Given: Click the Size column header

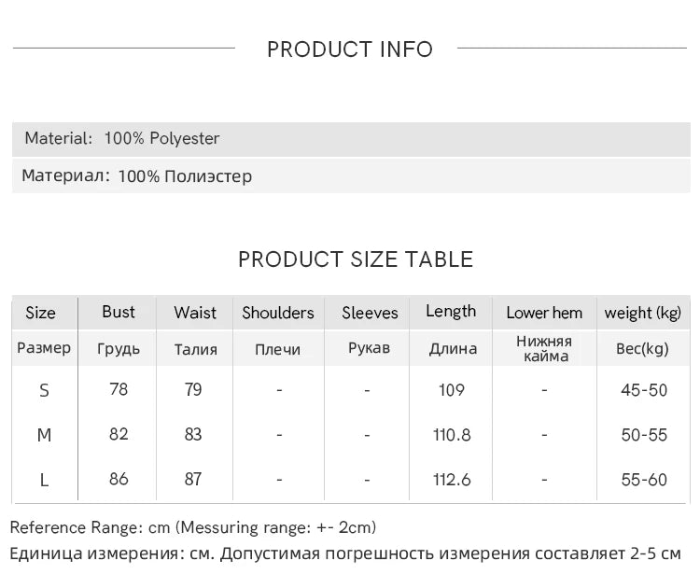Looking at the screenshot, I should click(x=41, y=313).
